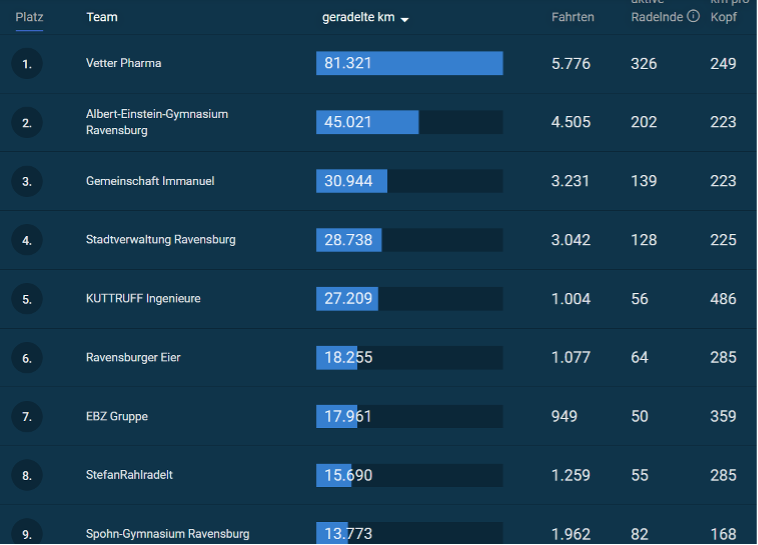The height and width of the screenshot is (545, 758).
Task: Select active riders value 139
Action: (644, 181)
